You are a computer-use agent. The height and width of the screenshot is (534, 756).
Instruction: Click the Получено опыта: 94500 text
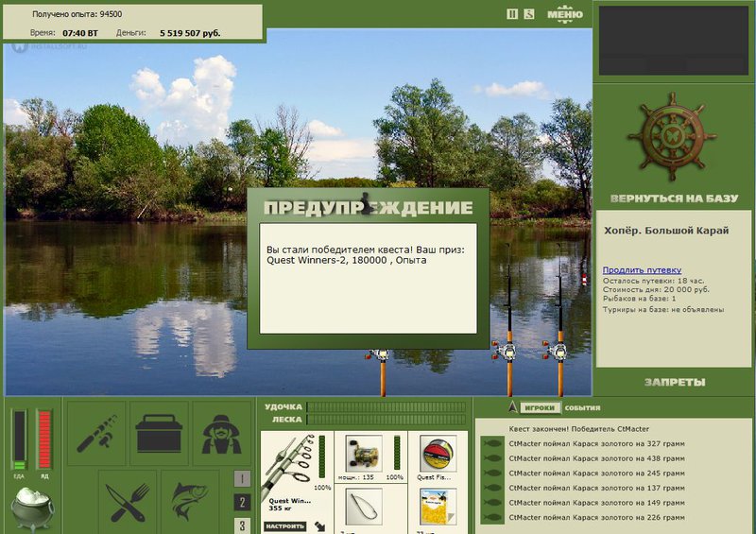tap(77, 14)
